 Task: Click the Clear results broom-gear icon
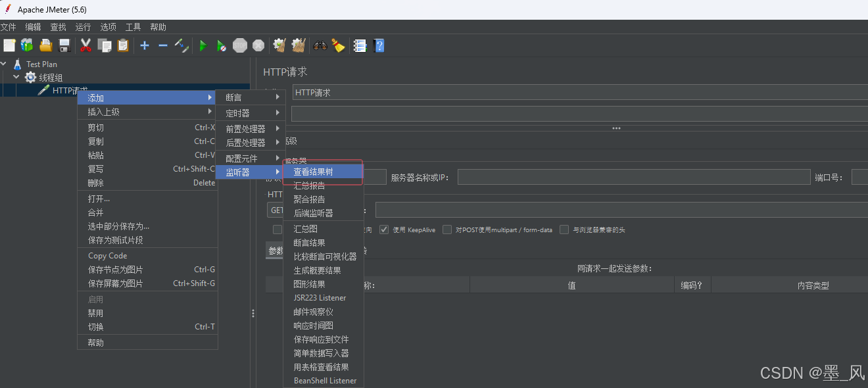point(279,45)
